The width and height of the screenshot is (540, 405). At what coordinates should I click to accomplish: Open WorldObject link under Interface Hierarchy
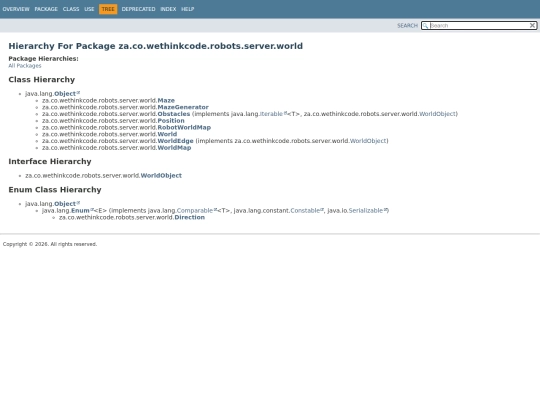pyautogui.click(x=161, y=176)
